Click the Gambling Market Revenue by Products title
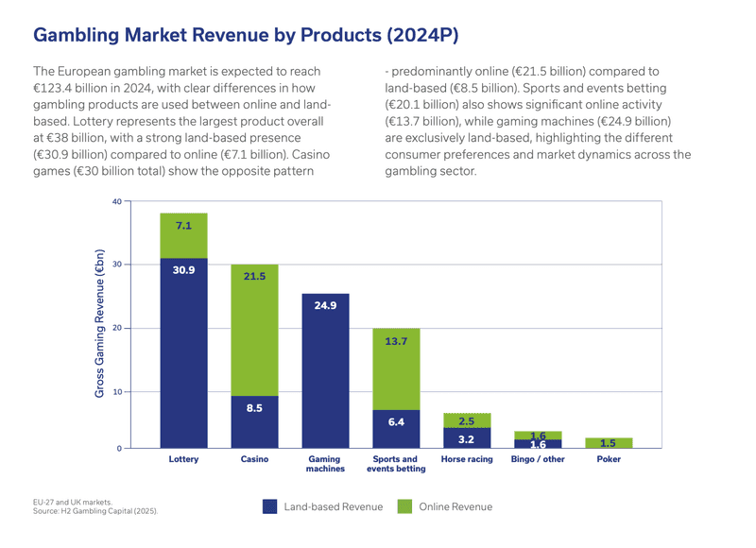This screenshot has width=756, height=548. click(246, 35)
